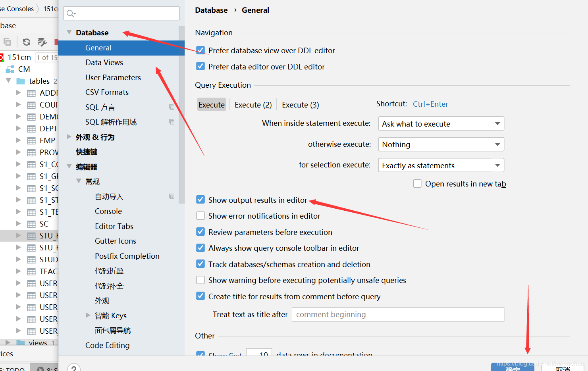Expand the 智能 Keys settings node
The image size is (588, 371).
pos(88,315)
